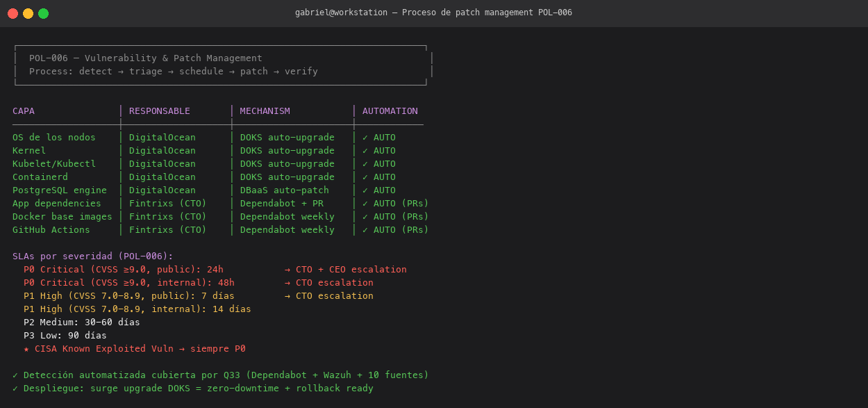Select the 'Docker base images' row label
This screenshot has width=868, height=408.
[62, 217]
